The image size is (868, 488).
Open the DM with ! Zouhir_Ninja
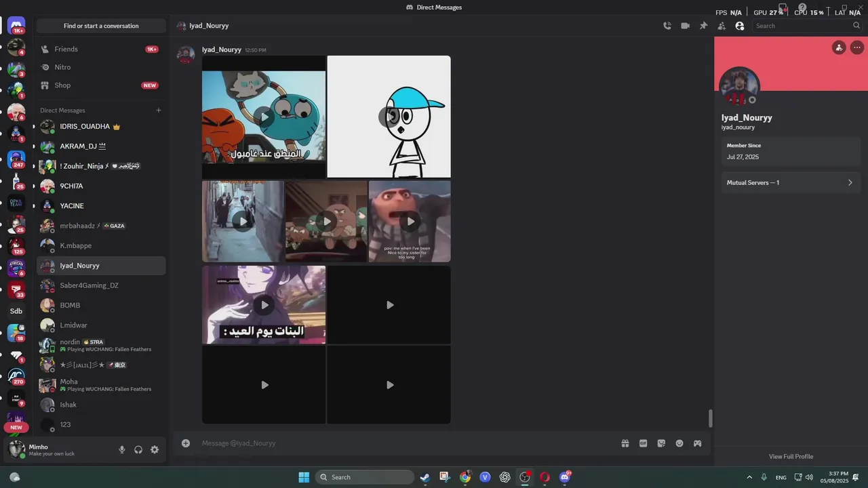(101, 166)
